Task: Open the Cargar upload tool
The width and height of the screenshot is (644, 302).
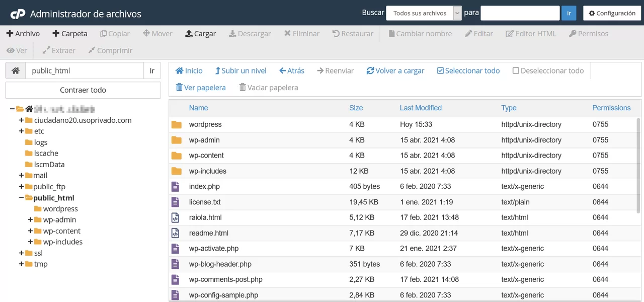Action: tap(201, 34)
